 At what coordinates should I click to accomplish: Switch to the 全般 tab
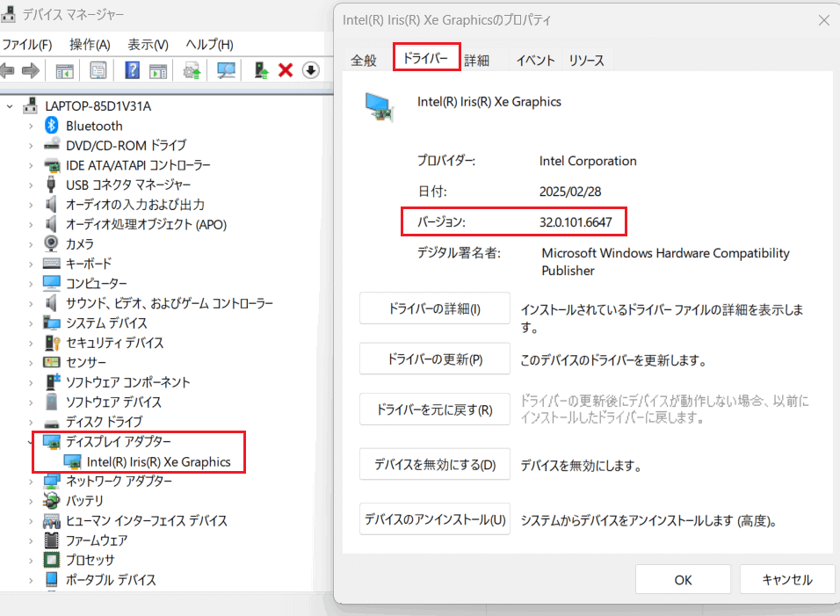click(x=364, y=60)
